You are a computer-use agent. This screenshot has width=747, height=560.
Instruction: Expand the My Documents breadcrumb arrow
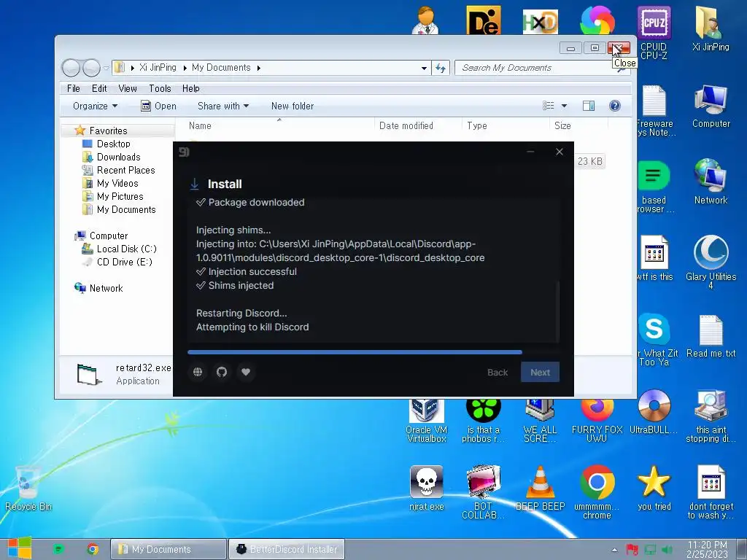point(259,68)
